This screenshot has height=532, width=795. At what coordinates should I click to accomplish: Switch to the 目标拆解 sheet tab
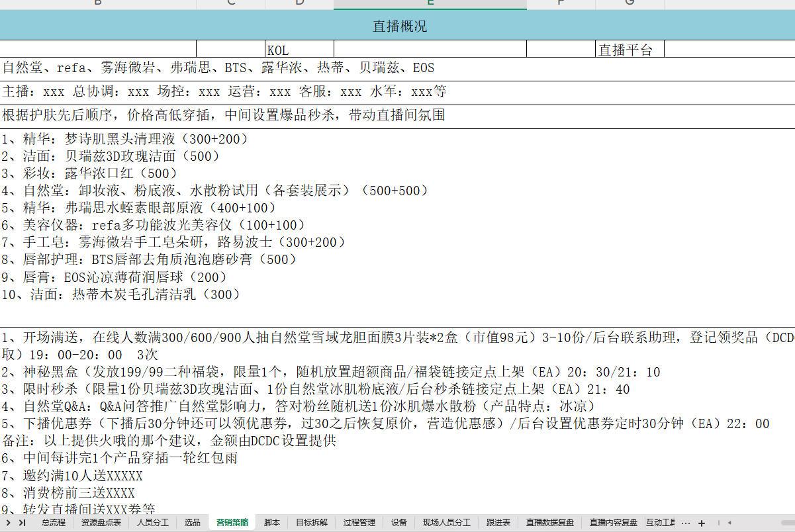coord(311,523)
